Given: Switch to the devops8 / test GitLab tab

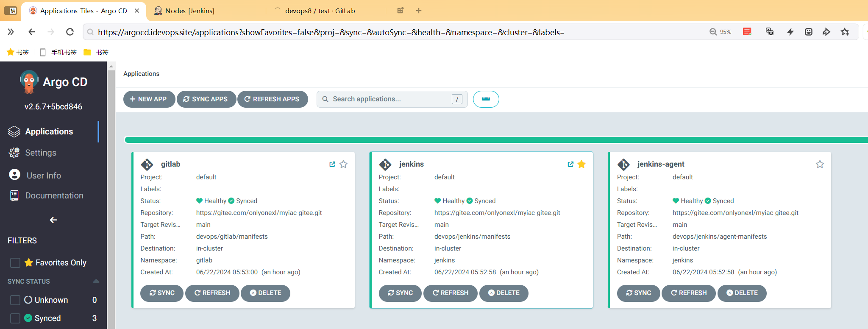Looking at the screenshot, I should [x=320, y=11].
